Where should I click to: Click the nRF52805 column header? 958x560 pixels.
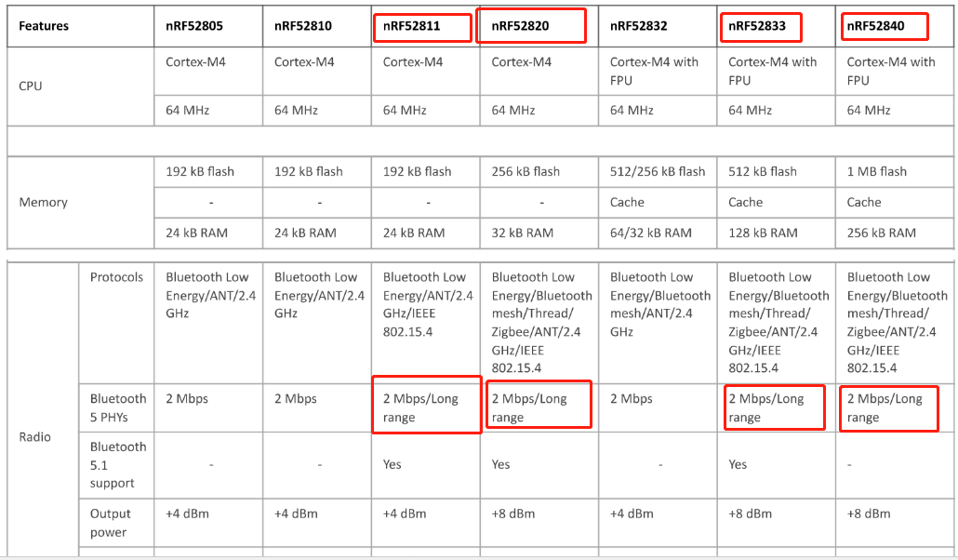[197, 26]
